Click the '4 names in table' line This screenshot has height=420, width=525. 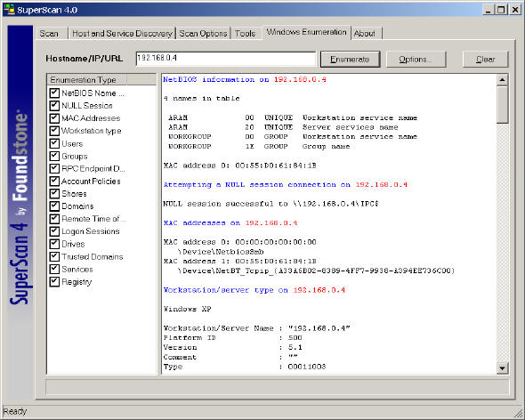pyautogui.click(x=202, y=98)
